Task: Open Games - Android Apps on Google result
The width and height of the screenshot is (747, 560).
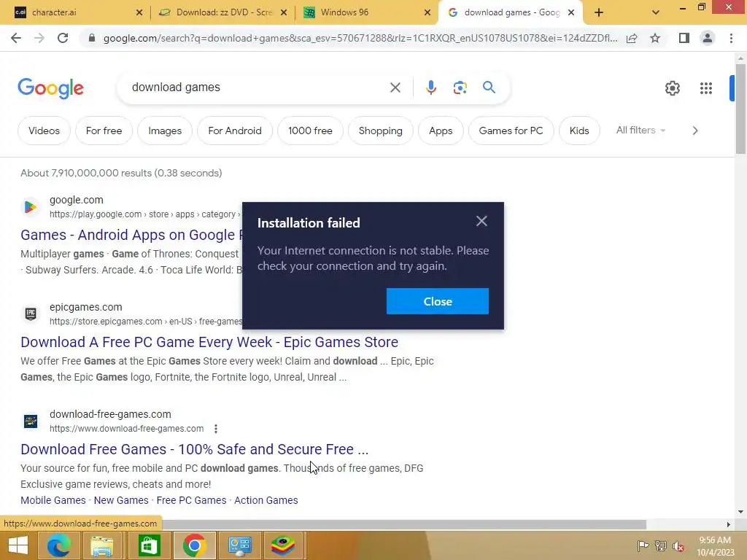Action: click(131, 235)
